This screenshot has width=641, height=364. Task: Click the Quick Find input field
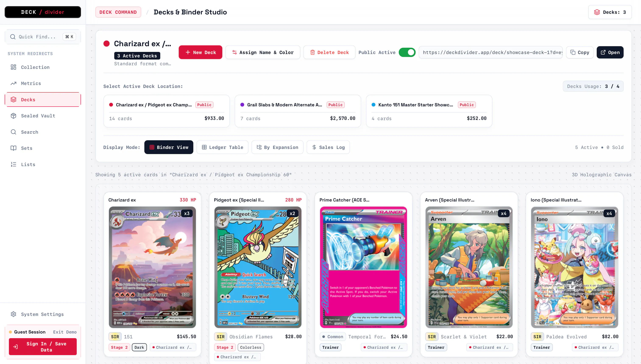click(x=43, y=37)
